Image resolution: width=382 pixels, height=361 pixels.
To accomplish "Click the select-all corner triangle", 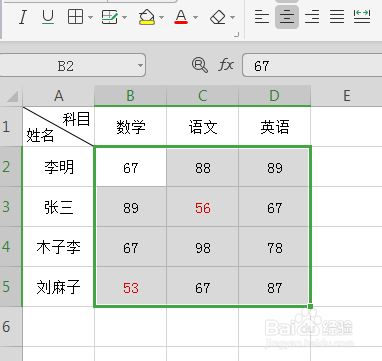I will [12, 96].
